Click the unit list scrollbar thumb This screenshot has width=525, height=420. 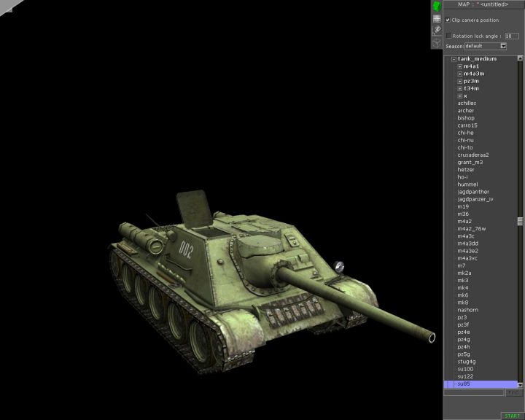click(x=520, y=222)
